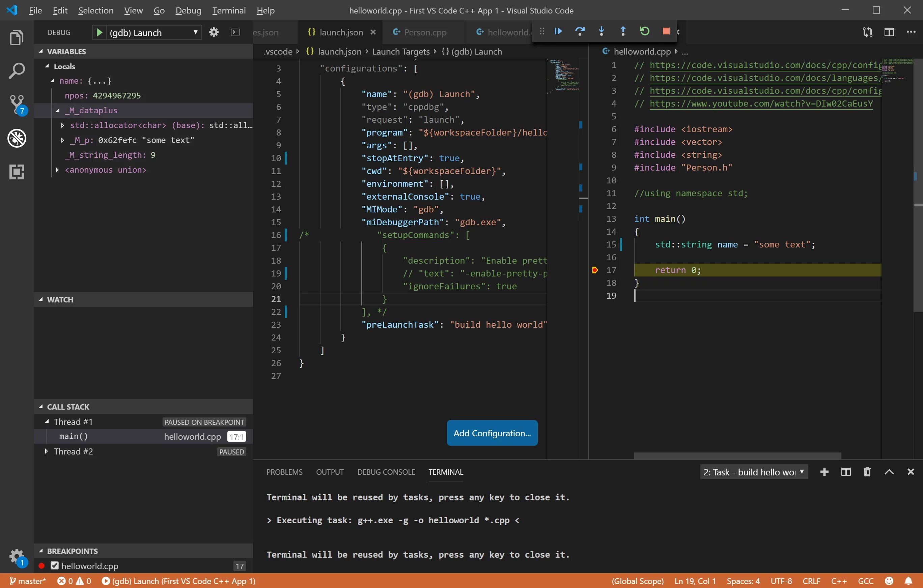This screenshot has width=923, height=588.
Task: Open the Debug view icon in activity bar
Action: (17, 138)
